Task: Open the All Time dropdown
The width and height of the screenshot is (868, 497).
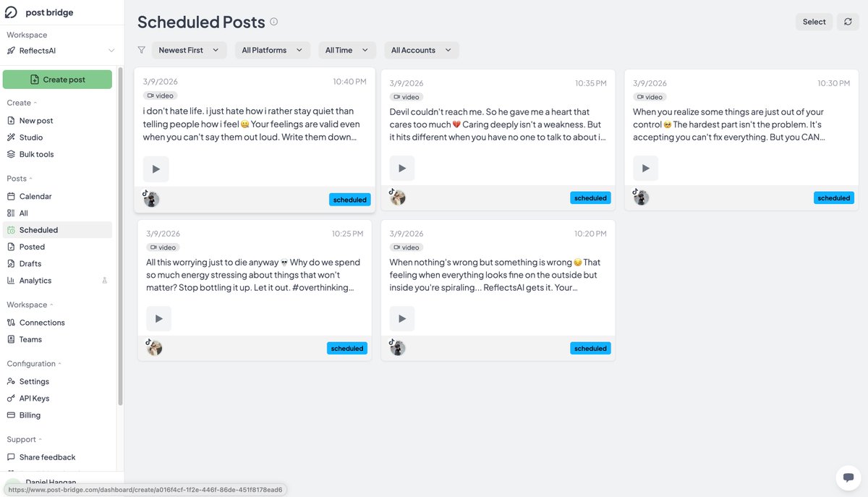Action: (347, 50)
